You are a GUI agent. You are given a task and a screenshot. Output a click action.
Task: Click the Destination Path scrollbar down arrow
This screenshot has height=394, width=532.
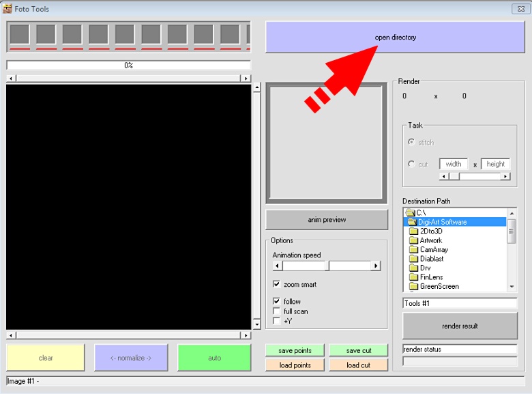512,287
